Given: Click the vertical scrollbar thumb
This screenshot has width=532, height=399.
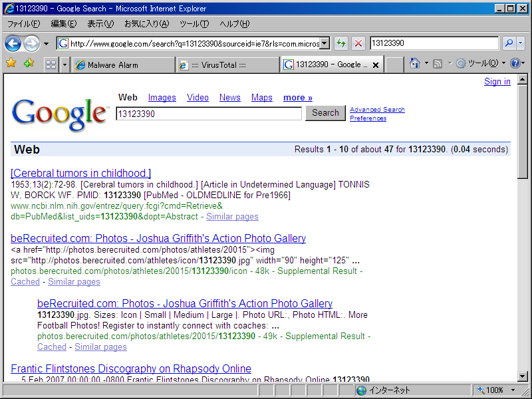Looking at the screenshot, I should pos(523,131).
